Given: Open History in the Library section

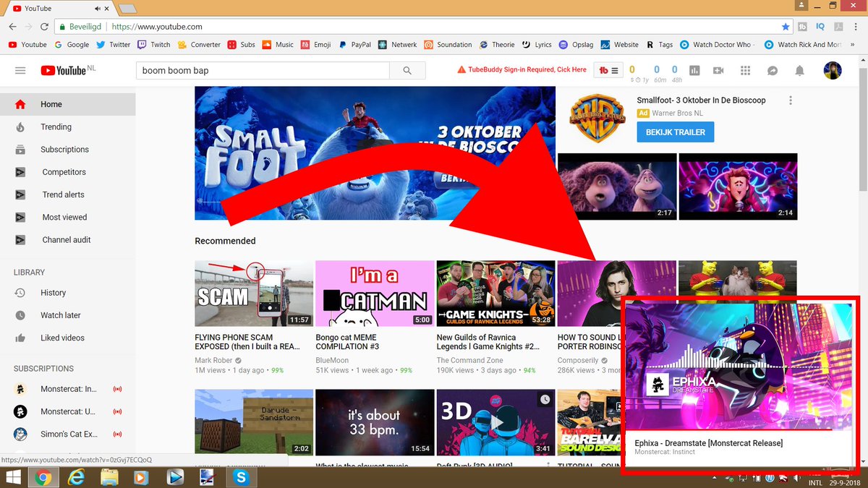Looking at the screenshot, I should click(67, 293).
